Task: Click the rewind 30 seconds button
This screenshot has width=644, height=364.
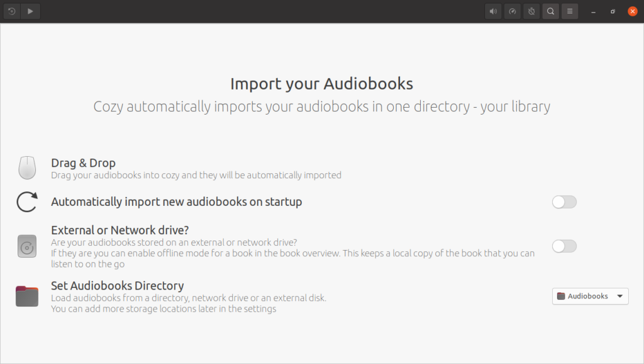Action: (x=11, y=11)
